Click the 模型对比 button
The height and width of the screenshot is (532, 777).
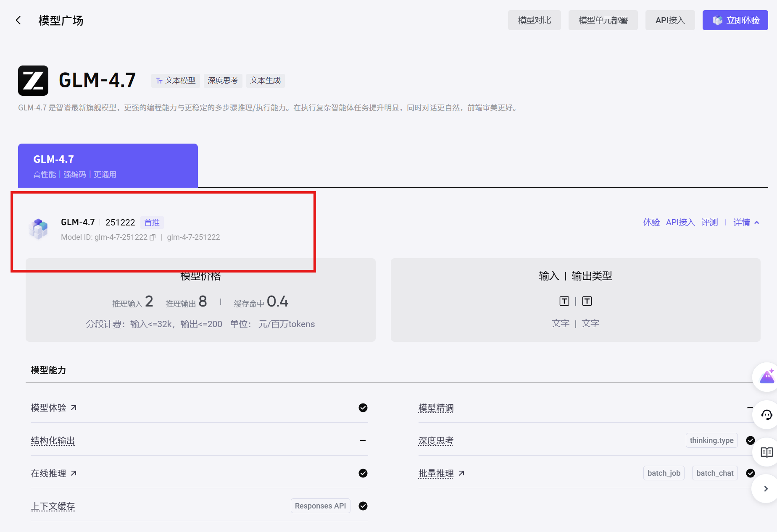(535, 20)
